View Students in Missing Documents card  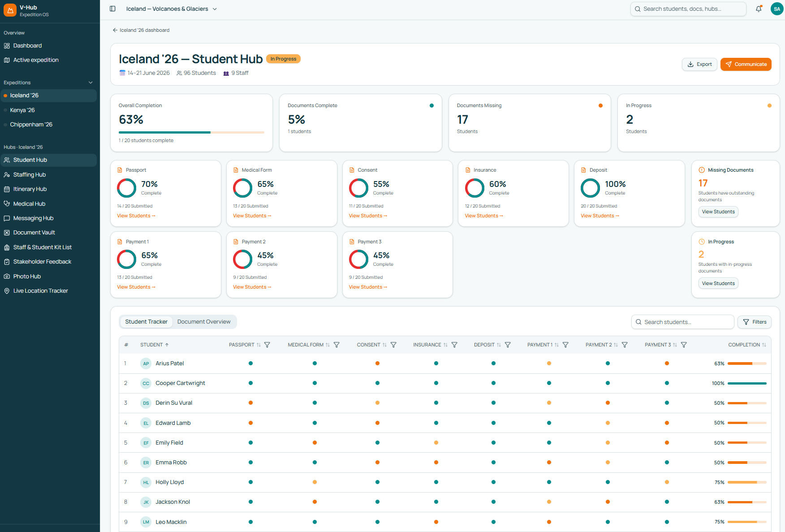pos(718,212)
